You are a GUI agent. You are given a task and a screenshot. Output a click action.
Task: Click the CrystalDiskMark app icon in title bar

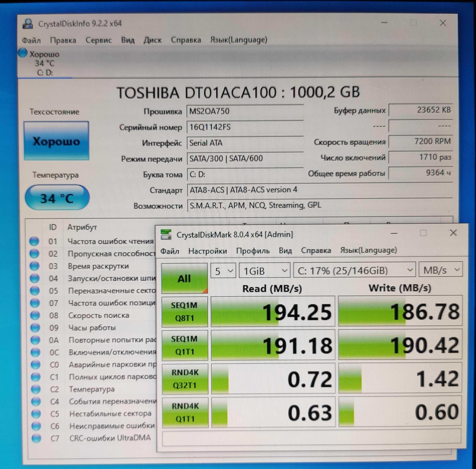click(166, 234)
